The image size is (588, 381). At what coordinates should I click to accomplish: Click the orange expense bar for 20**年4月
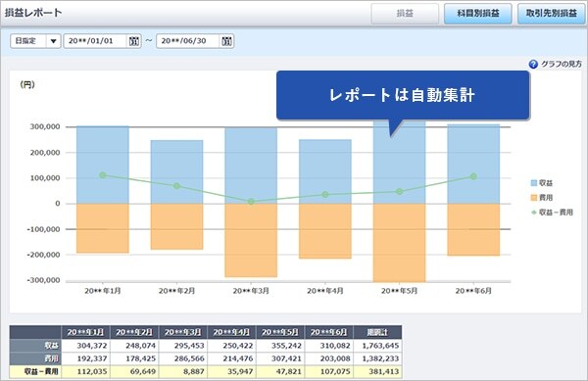click(x=325, y=231)
